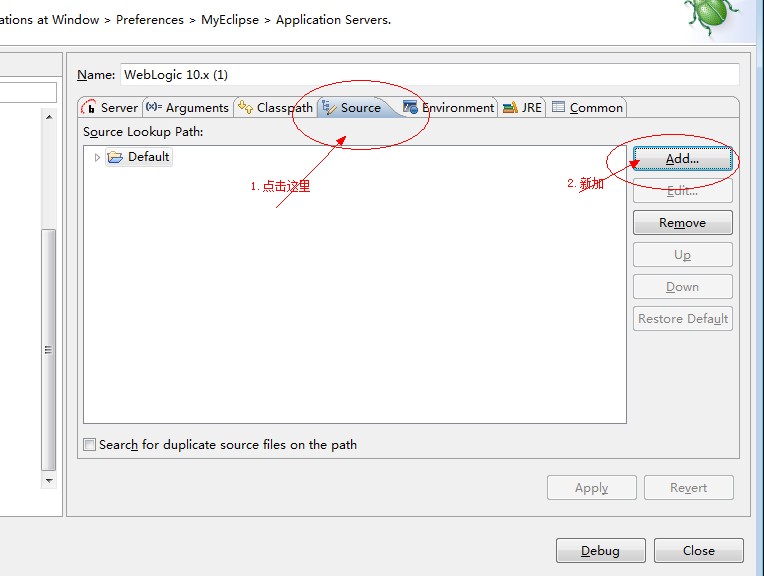Viewport: 764px width, 576px height.
Task: Open the Common tab
Action: tap(587, 108)
